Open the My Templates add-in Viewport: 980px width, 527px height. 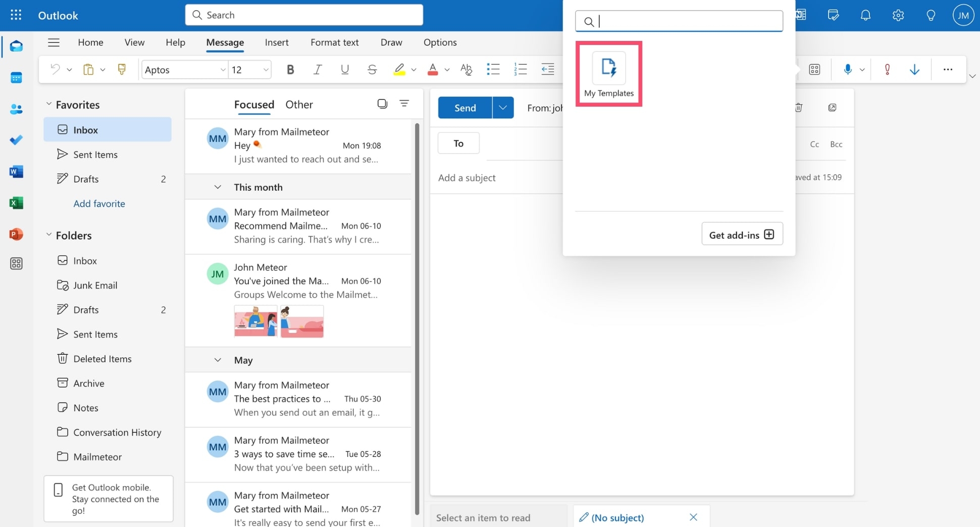609,74
